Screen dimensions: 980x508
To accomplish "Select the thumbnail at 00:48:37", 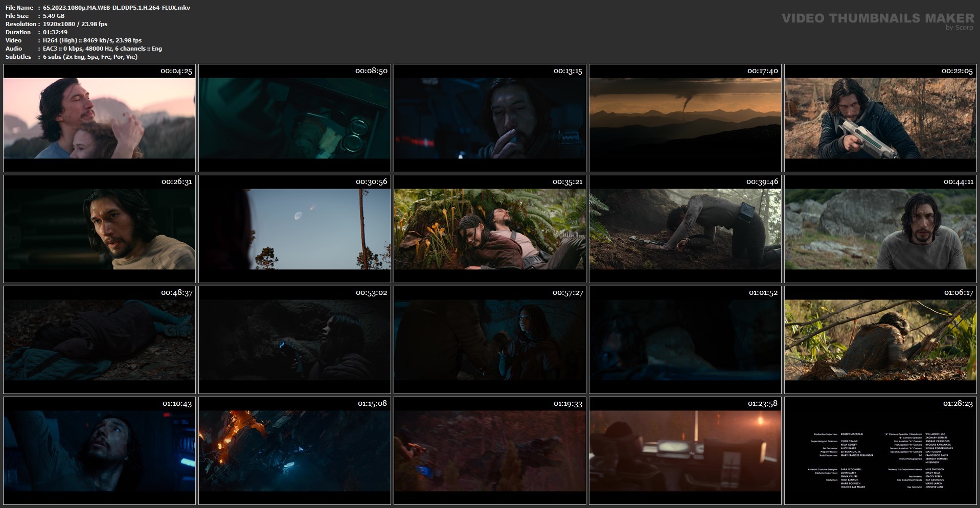I will pos(99,340).
